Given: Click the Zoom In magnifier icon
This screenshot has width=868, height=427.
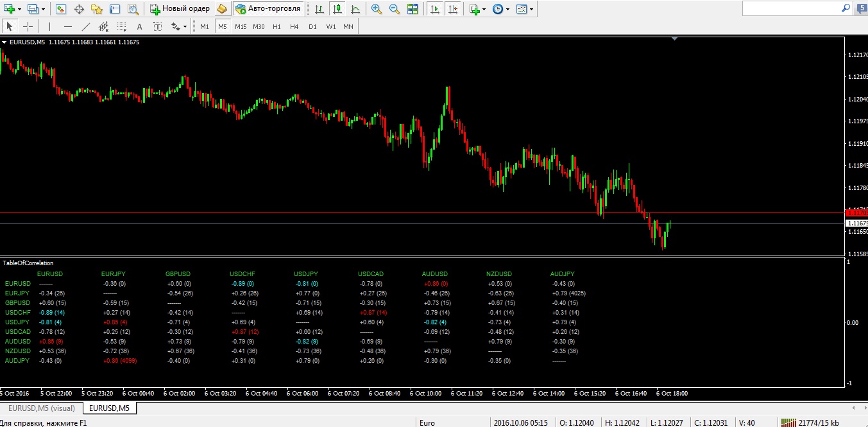Looking at the screenshot, I should pos(377,9).
